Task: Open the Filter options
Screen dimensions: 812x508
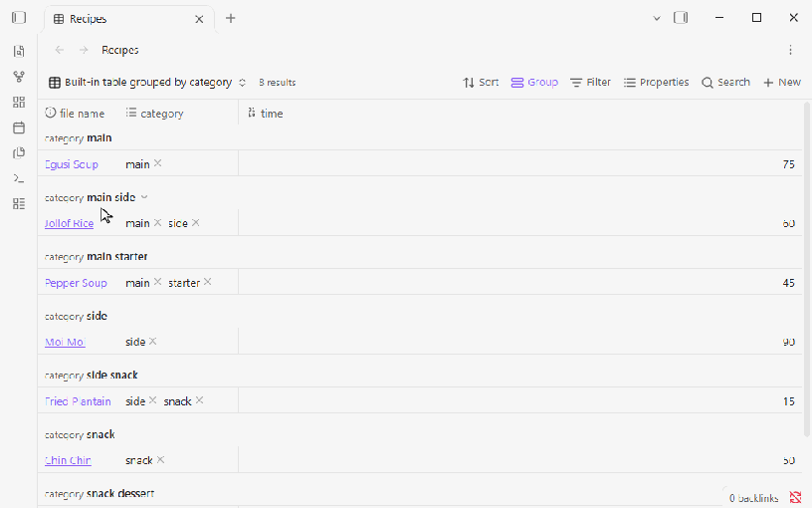Action: [x=590, y=83]
